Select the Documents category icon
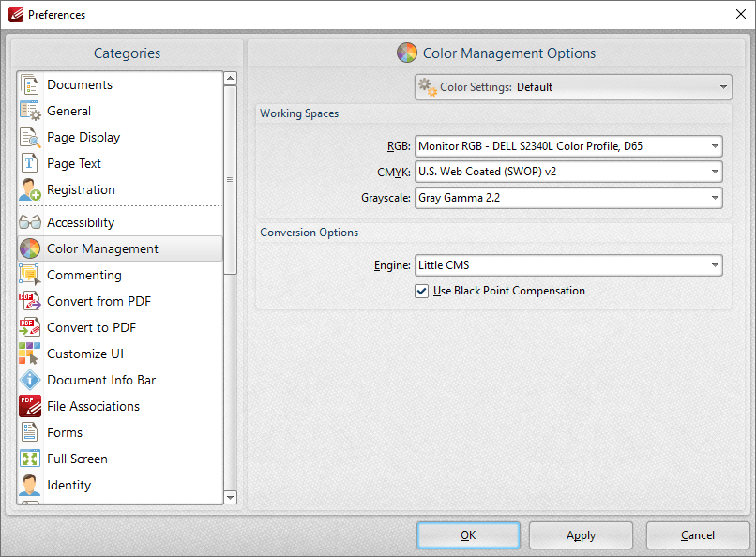The width and height of the screenshot is (756, 557). tap(31, 83)
